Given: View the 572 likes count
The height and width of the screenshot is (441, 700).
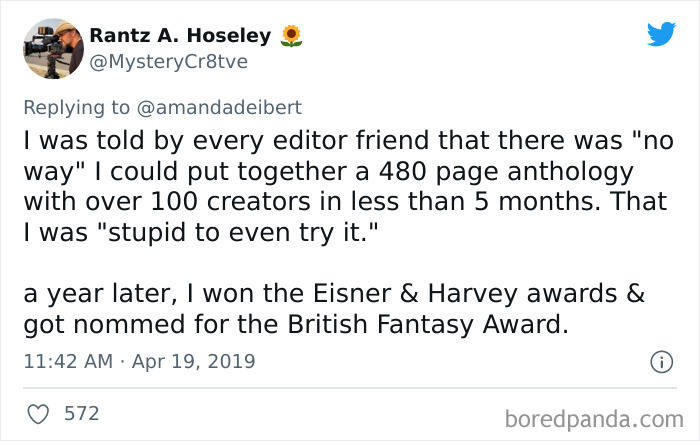Looking at the screenshot, I should 80,412.
